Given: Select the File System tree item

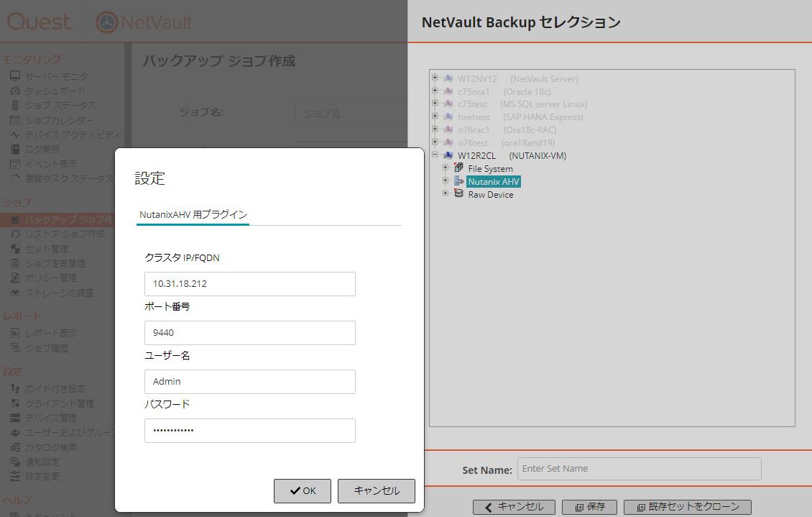Looking at the screenshot, I should click(x=490, y=169).
